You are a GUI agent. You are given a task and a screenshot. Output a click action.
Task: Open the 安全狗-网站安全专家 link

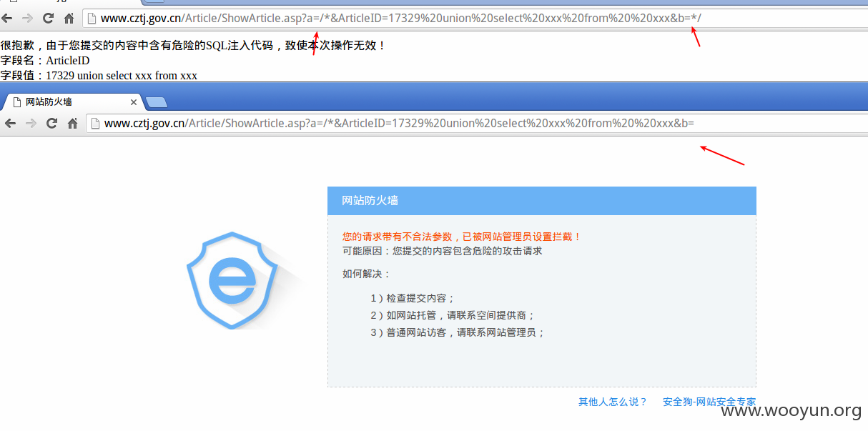(709, 402)
